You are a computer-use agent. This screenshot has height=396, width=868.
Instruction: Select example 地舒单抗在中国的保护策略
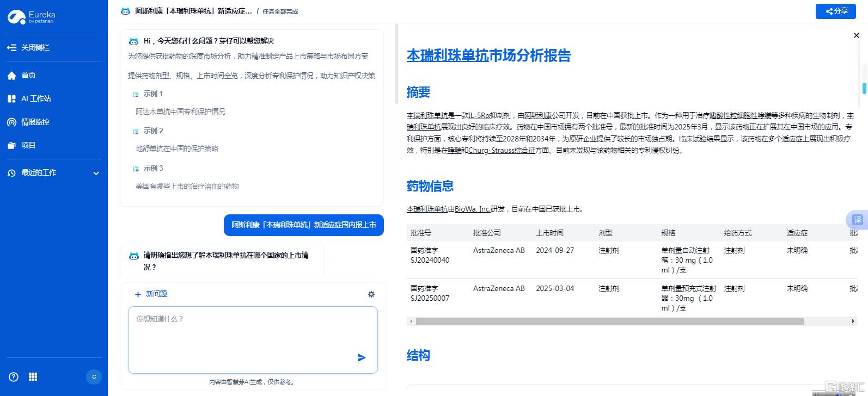(x=177, y=148)
